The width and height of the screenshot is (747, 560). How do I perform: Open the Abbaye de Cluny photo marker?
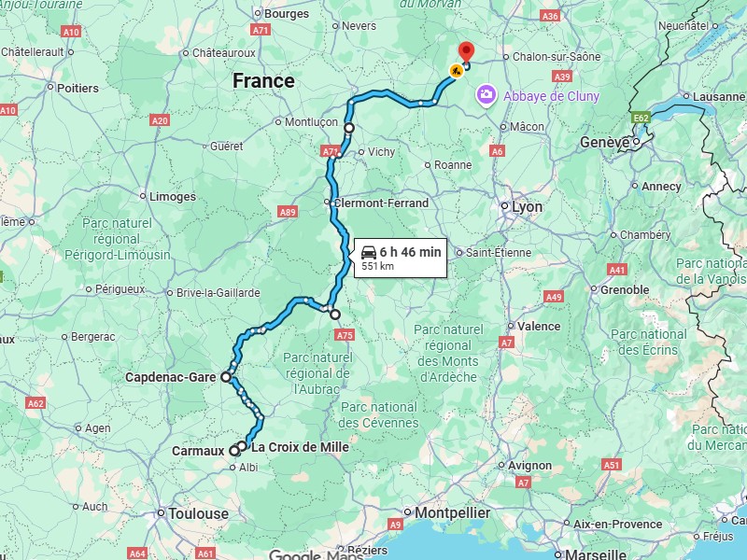pyautogui.click(x=486, y=95)
